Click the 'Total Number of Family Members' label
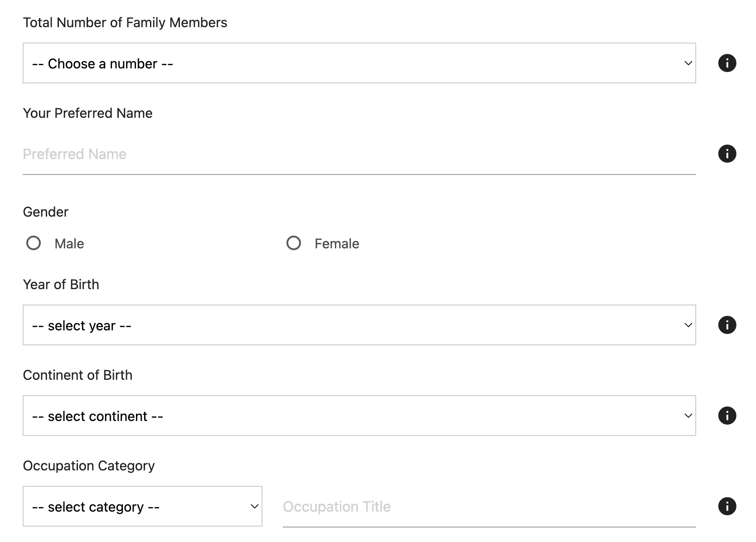 click(125, 23)
